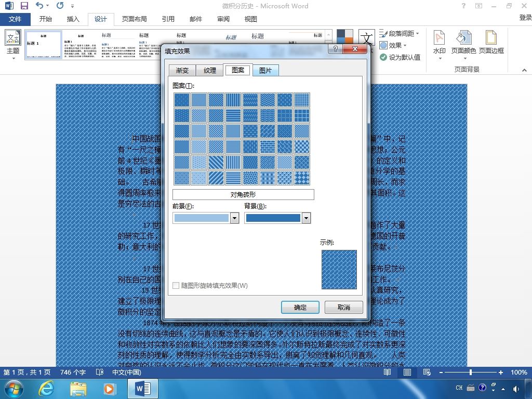
Task: Click the 取消 cancel button
Action: coord(344,308)
